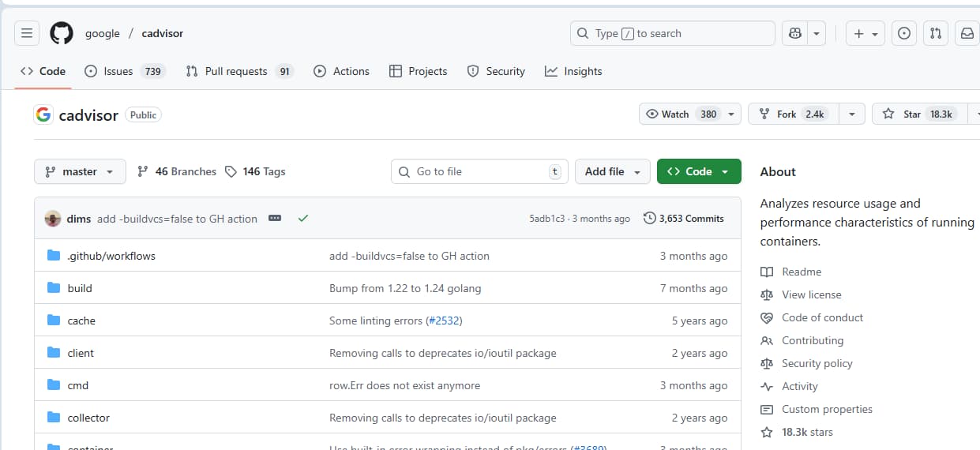The height and width of the screenshot is (450, 980).
Task: Open the Add file dropdown
Action: 613,171
